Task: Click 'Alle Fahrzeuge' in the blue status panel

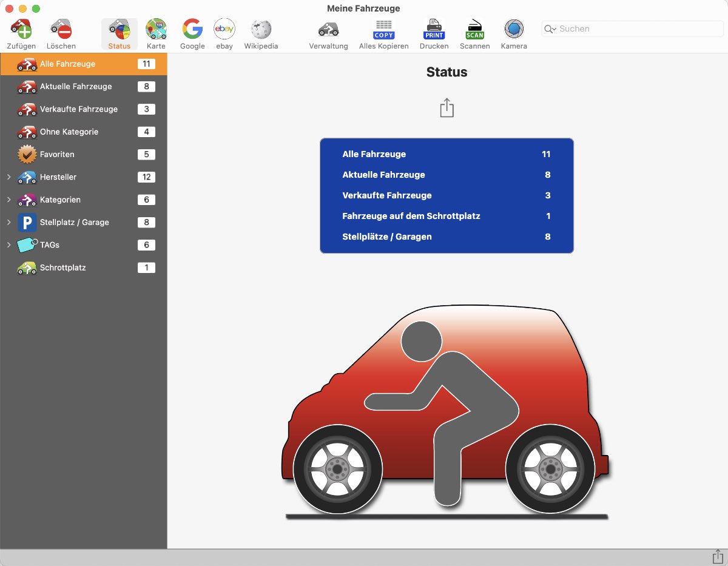Action: [x=374, y=154]
